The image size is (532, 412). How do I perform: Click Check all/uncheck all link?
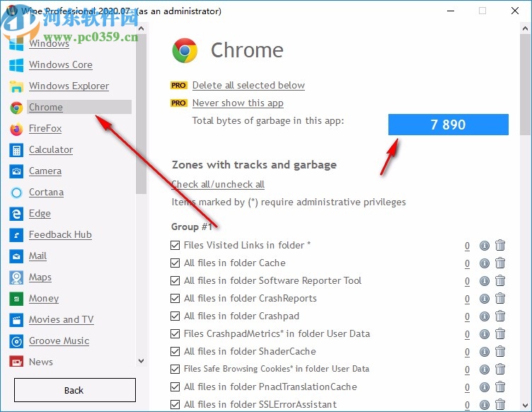point(218,184)
